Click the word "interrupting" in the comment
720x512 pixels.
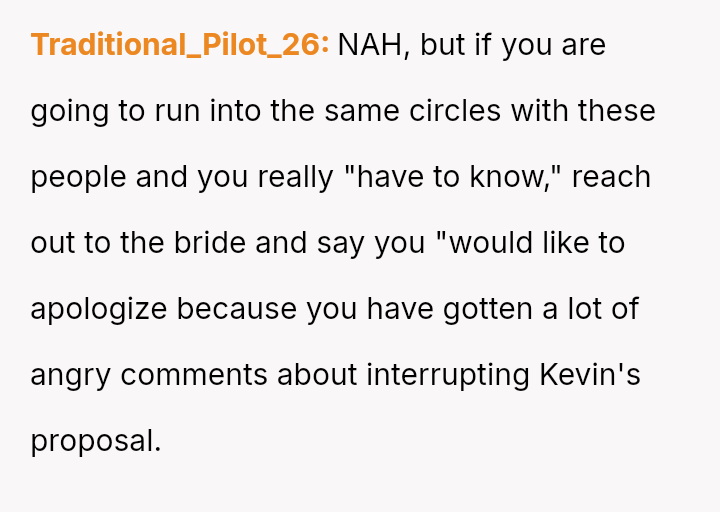pos(448,374)
